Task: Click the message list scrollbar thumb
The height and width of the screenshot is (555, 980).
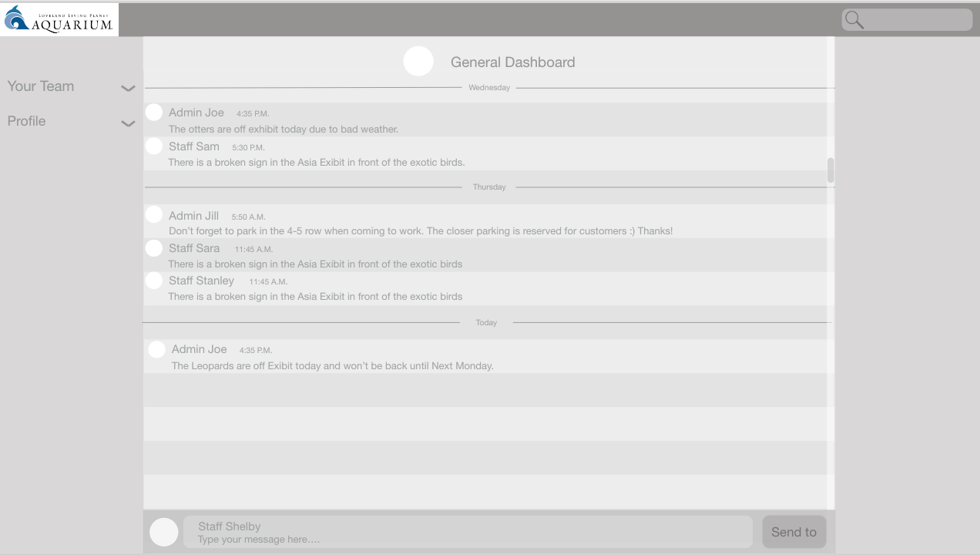Action: click(831, 170)
